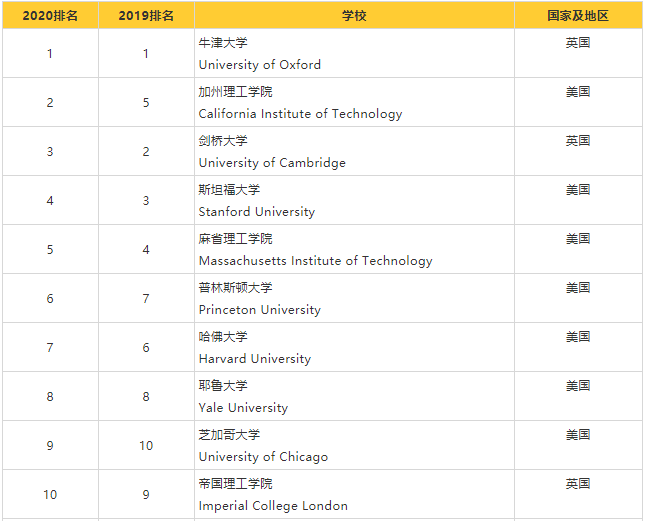Viewport: 645px width, 521px height.
Task: Click 2020 rank 8 in Yale row
Action: click(50, 397)
